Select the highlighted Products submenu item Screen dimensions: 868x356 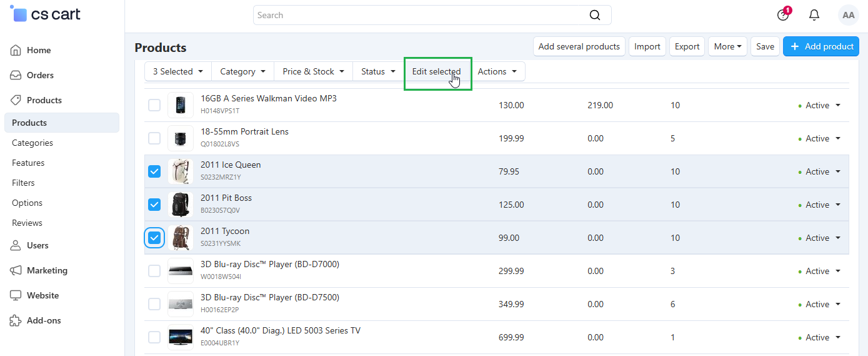[61, 123]
